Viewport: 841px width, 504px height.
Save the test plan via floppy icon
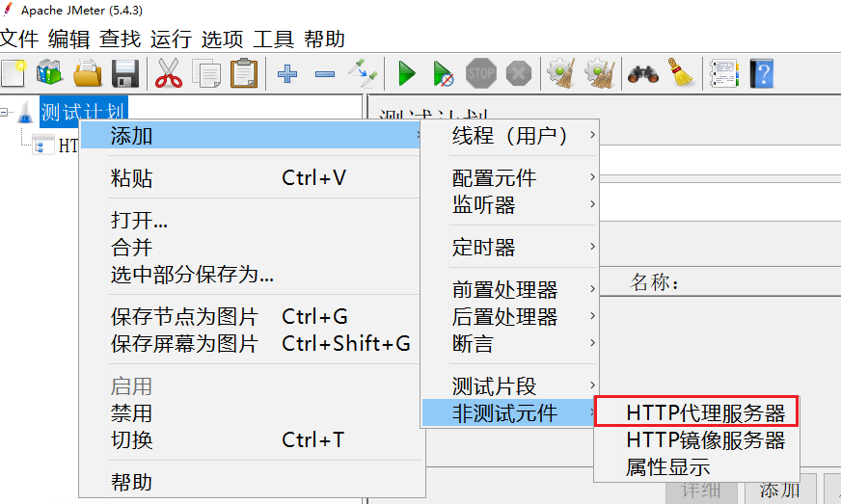(125, 73)
